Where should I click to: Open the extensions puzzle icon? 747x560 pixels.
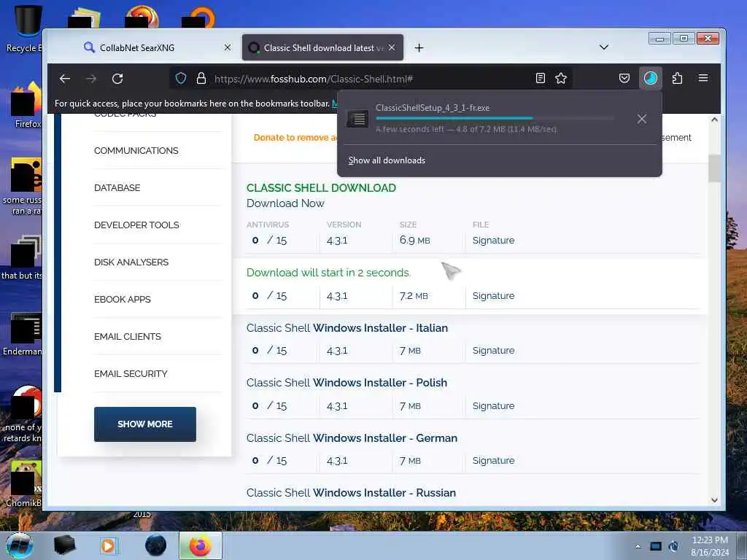click(677, 78)
